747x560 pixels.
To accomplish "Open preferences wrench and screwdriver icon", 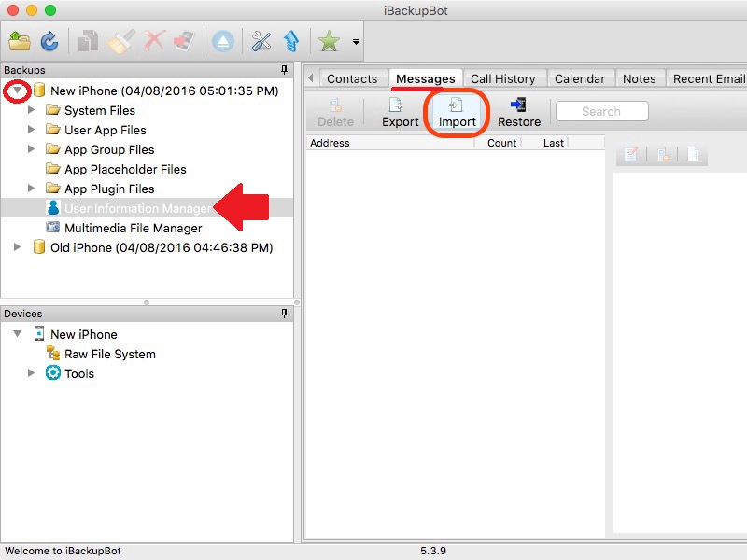I will [261, 41].
